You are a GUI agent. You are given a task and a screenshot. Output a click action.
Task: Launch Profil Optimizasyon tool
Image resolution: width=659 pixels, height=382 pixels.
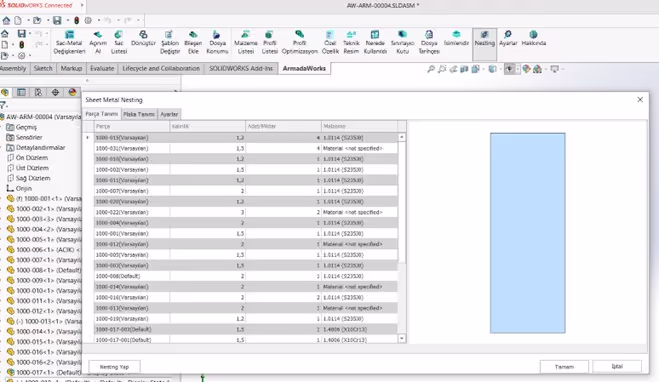point(300,42)
